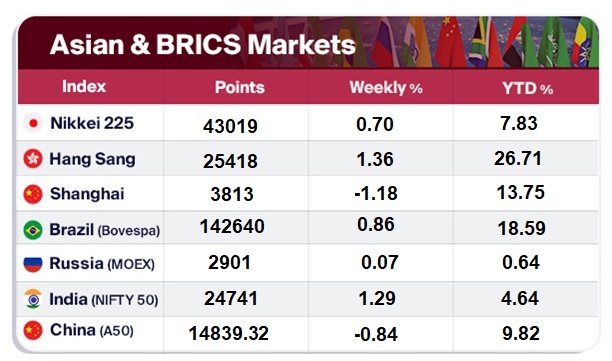612x361 pixels.
Task: Click the Hong Kong flag icon
Action: [33, 159]
